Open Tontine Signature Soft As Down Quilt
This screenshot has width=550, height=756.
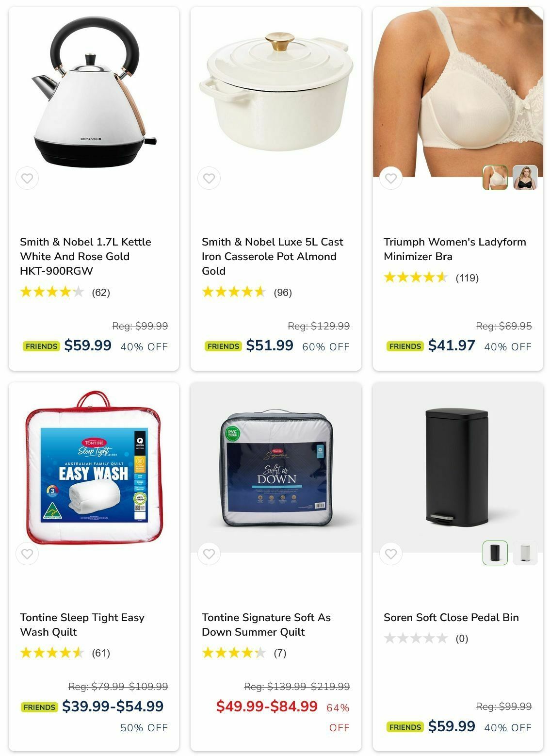coord(266,625)
